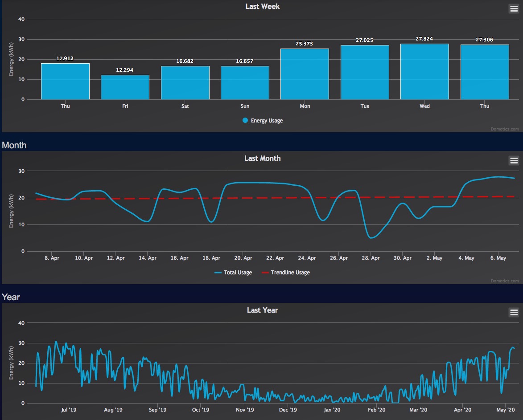Click the Year section heading
The height and width of the screenshot is (420, 523).
click(11, 297)
